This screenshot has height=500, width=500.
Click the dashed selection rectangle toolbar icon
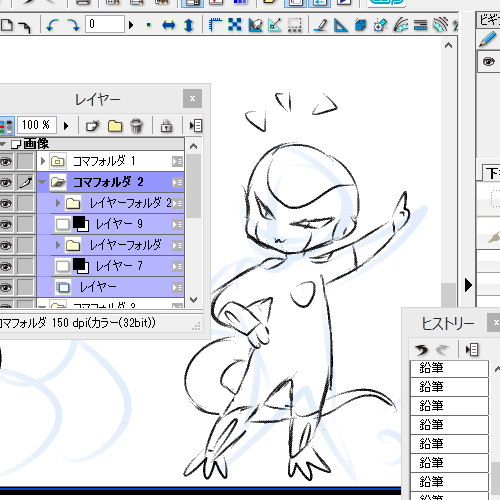294,25
